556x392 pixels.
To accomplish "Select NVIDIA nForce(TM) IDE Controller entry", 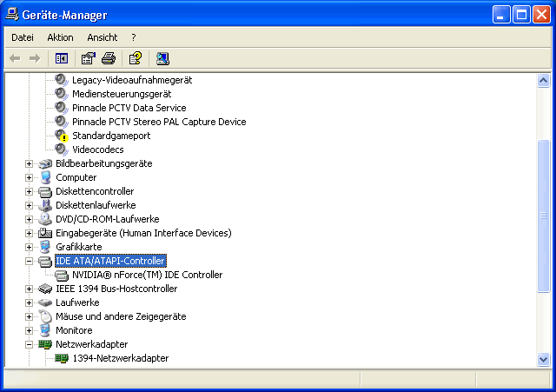I will click(147, 275).
